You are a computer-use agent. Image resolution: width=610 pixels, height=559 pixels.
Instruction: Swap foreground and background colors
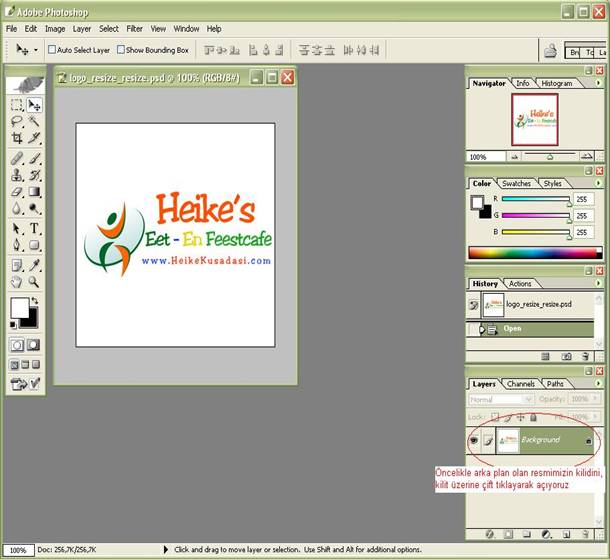click(x=35, y=300)
